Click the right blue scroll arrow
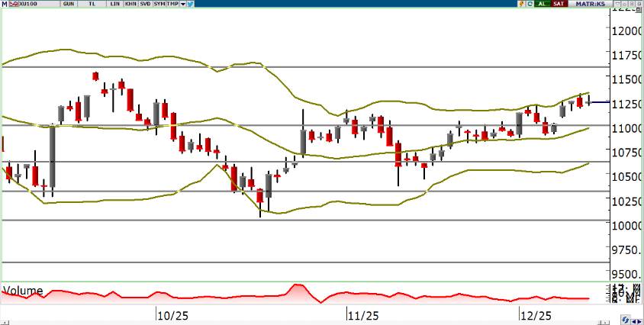The width and height of the screenshot is (644, 325). [x=639, y=322]
